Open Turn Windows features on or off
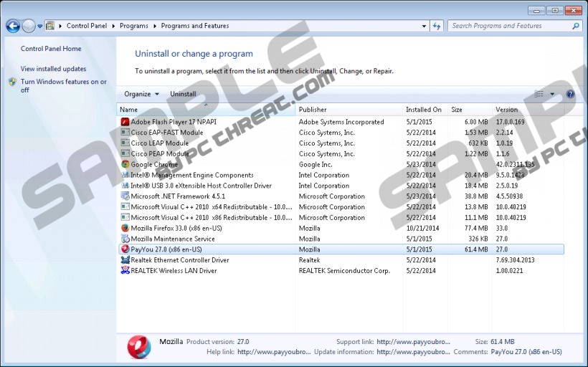This screenshot has width=588, height=367. 63,85
